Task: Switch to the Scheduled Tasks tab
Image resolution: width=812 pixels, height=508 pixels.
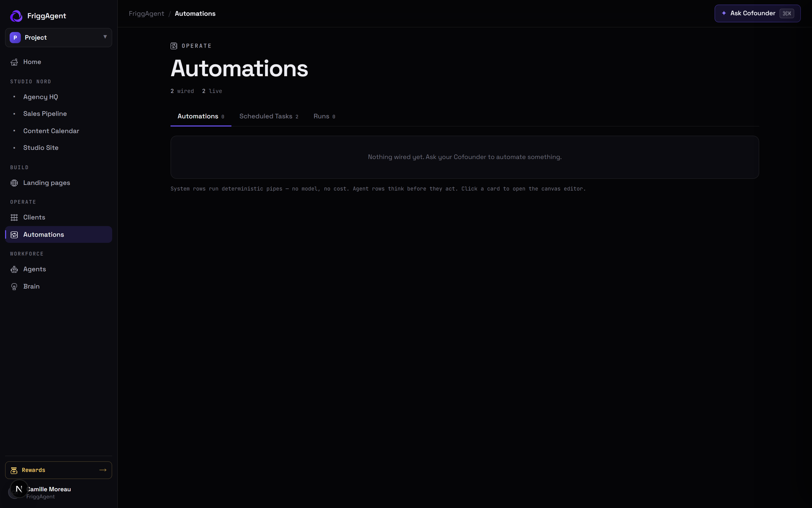Action: tap(269, 116)
